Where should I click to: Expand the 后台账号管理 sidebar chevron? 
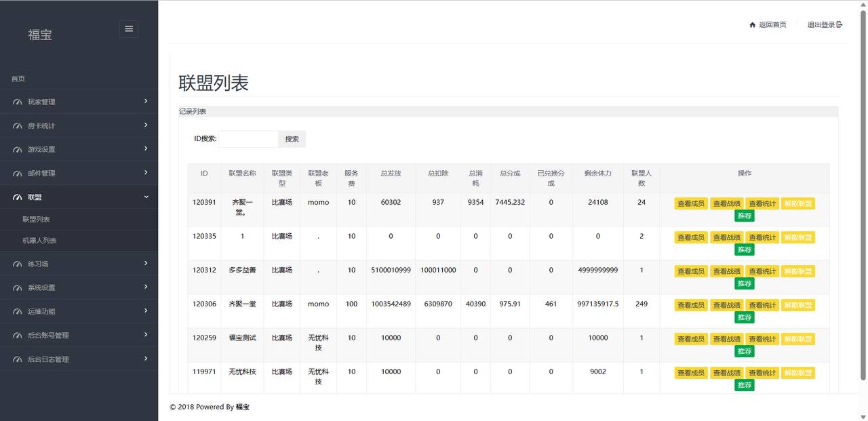146,335
